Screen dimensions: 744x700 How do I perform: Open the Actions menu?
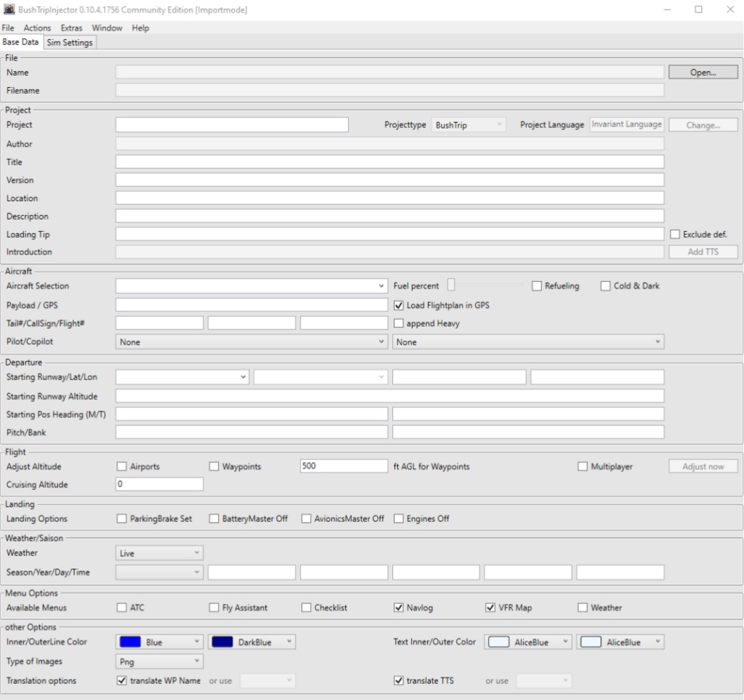(37, 28)
